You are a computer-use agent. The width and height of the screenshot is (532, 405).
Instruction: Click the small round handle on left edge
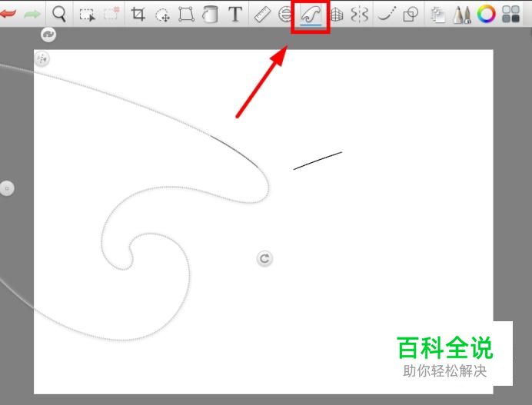pos(7,188)
